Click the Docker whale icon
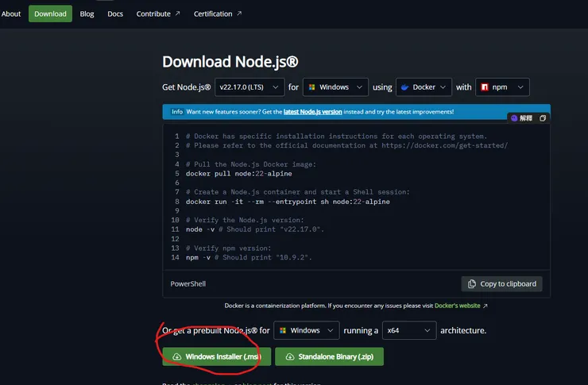The width and height of the screenshot is (588, 385). coord(404,87)
